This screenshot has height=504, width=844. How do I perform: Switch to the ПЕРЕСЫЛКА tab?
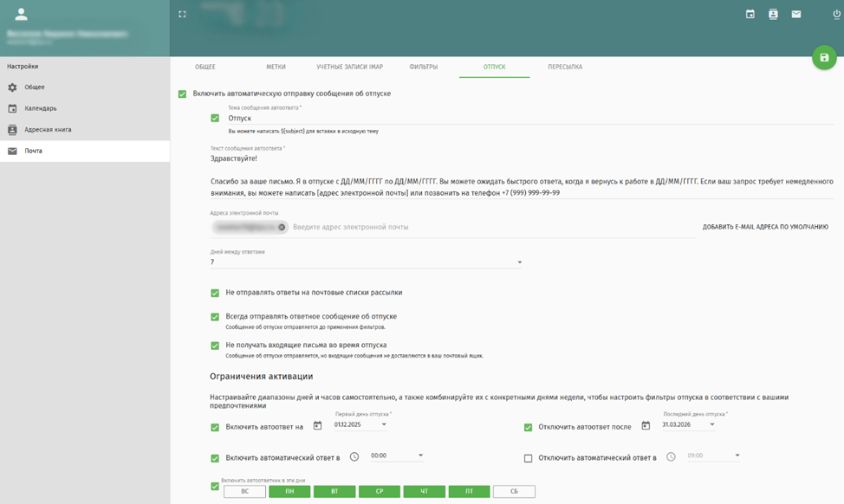point(565,67)
